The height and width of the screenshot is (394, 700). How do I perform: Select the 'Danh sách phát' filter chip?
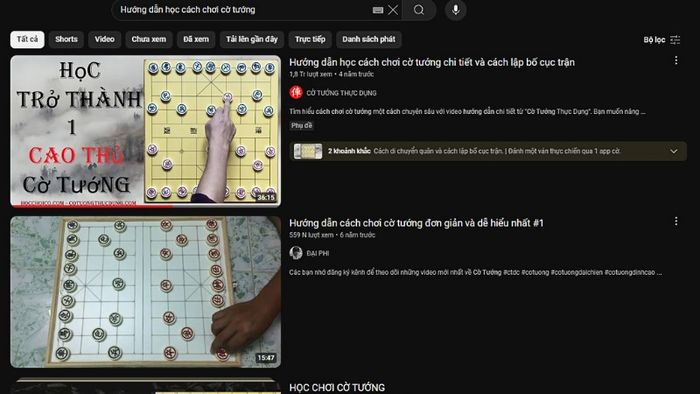coord(369,39)
